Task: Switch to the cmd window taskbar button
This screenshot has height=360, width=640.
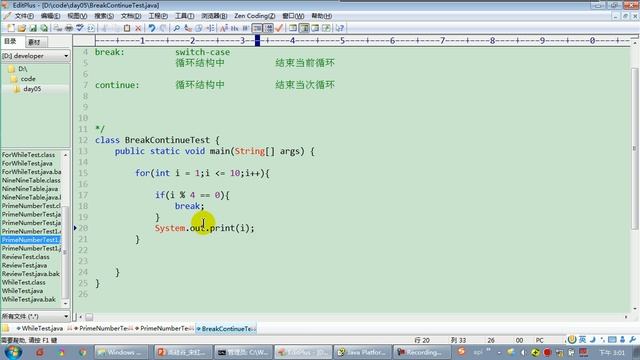Action: (x=242, y=352)
